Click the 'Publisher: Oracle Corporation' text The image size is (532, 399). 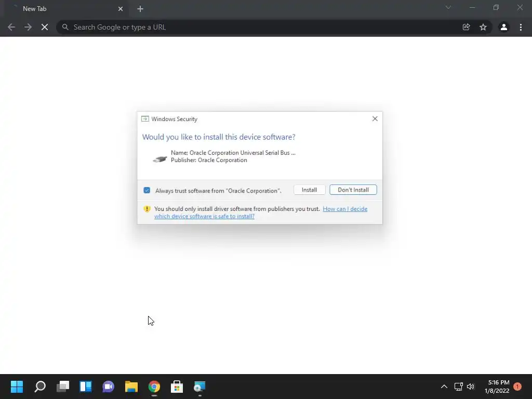(209, 160)
